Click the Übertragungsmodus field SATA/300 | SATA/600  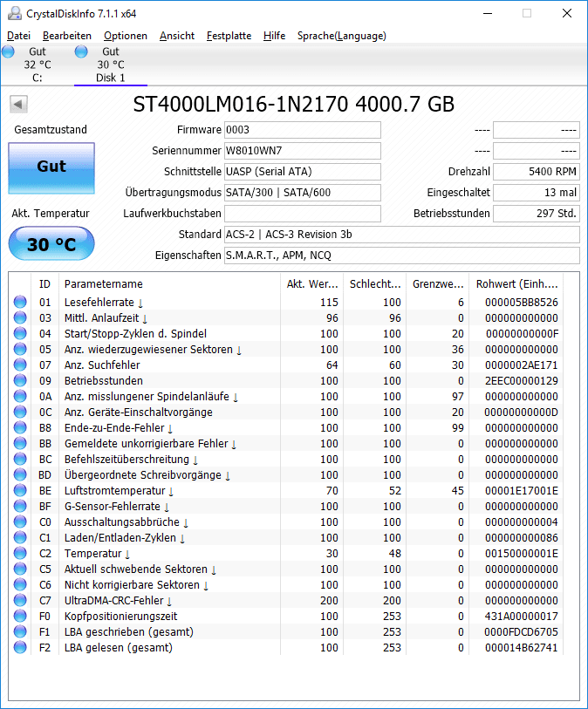click(303, 192)
